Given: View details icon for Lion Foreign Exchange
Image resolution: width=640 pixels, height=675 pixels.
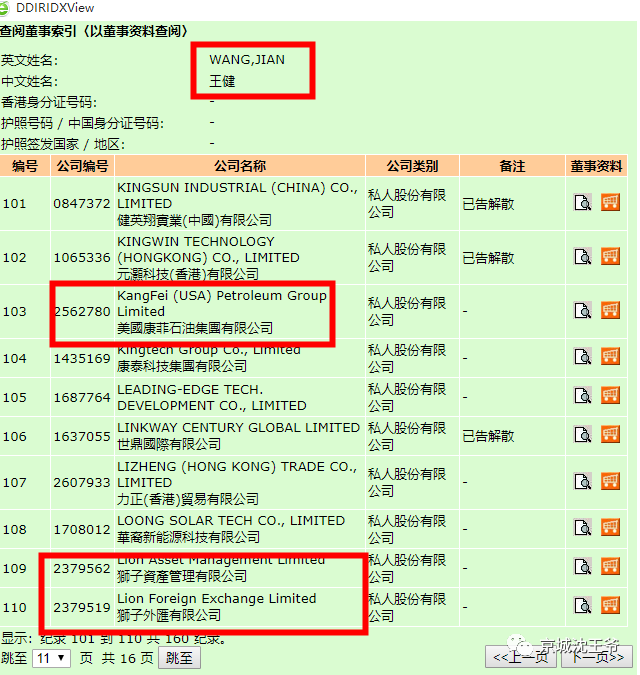Looking at the screenshot, I should pyautogui.click(x=583, y=606).
